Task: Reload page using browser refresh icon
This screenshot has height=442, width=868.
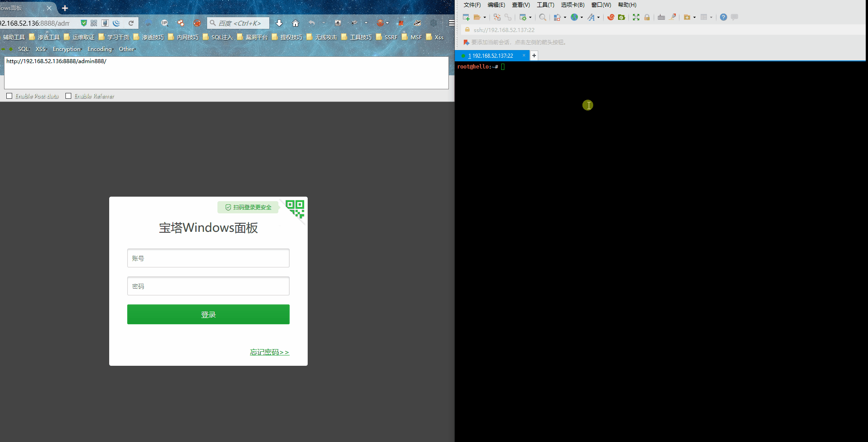Action: (x=131, y=23)
